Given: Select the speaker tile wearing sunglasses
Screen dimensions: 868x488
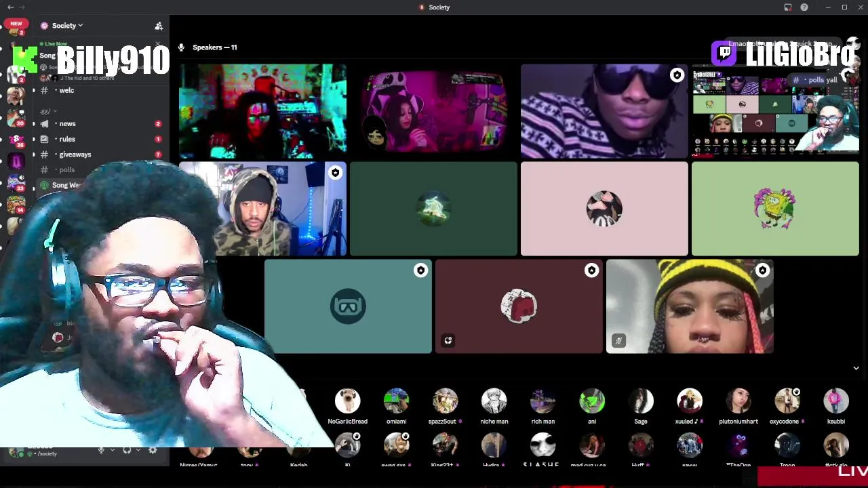Looking at the screenshot, I should [x=604, y=111].
